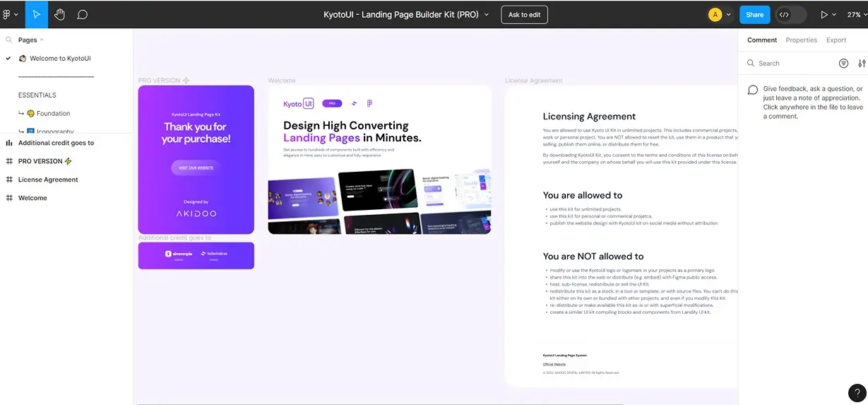The image size is (868, 405).
Task: Click the Kyoto UI logo in Welcome frame
Action: [298, 104]
